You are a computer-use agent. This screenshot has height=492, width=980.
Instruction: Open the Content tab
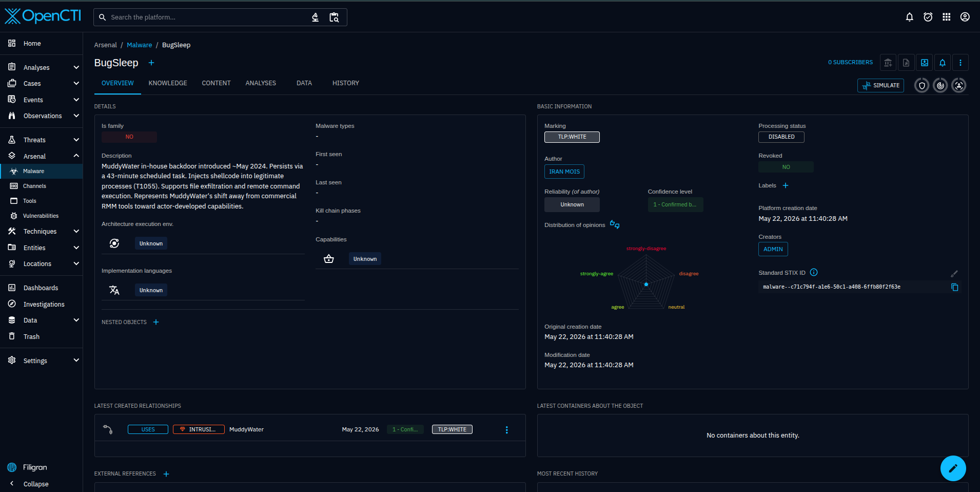216,83
